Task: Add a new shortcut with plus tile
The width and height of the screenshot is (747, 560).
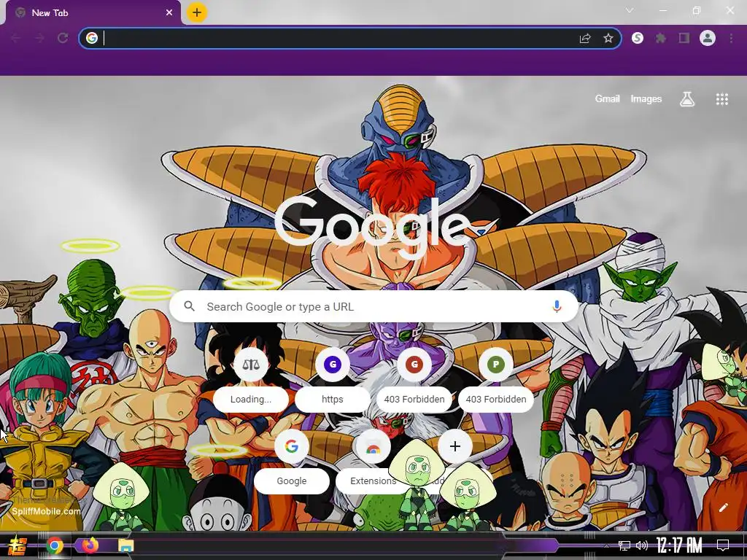Action: click(x=455, y=446)
